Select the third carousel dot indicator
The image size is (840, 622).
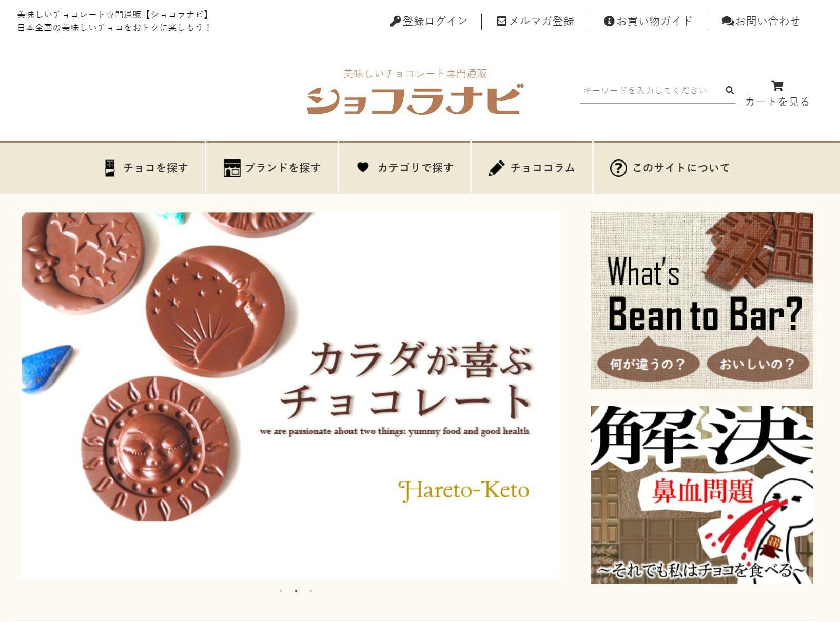(311, 591)
